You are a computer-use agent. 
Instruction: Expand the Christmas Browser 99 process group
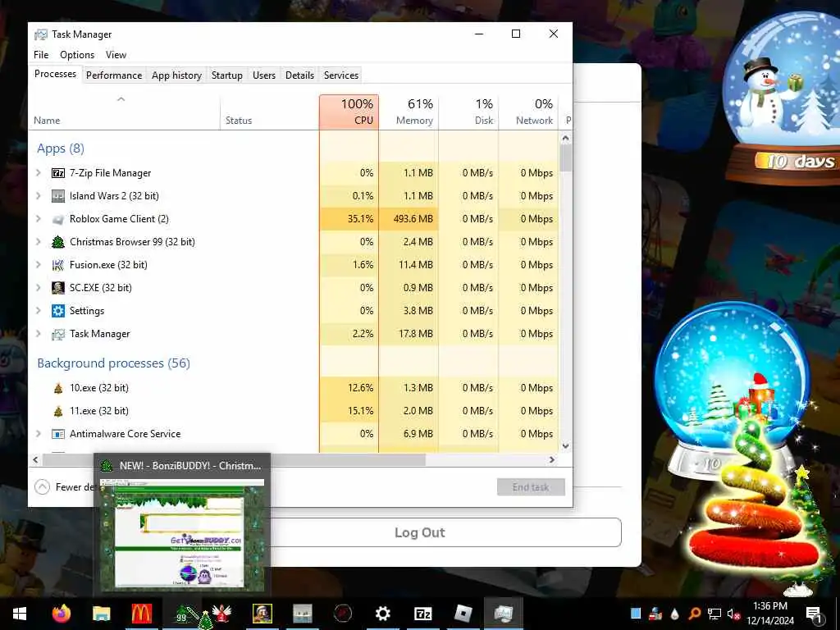click(x=39, y=242)
